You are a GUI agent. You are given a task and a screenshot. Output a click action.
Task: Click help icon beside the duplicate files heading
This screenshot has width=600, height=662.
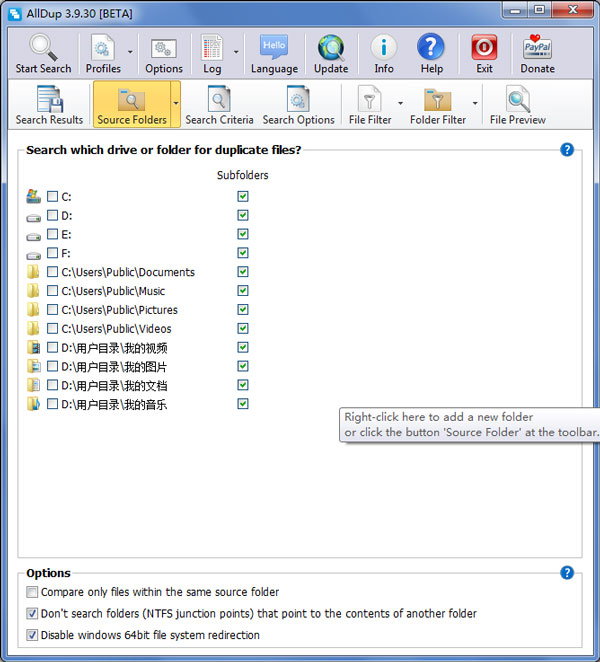(567, 149)
